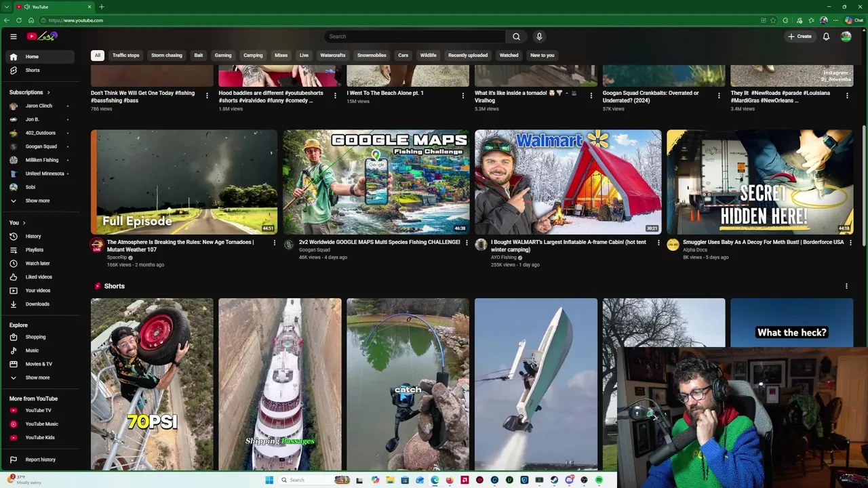Click the Create button
Screen dimensions: 868x488
tap(800, 37)
